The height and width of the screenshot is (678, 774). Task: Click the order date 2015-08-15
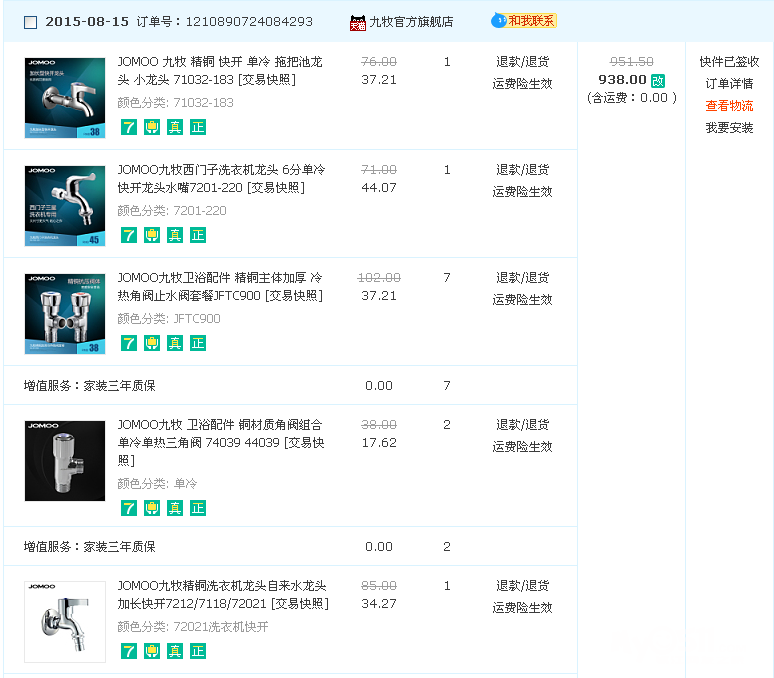pos(87,22)
